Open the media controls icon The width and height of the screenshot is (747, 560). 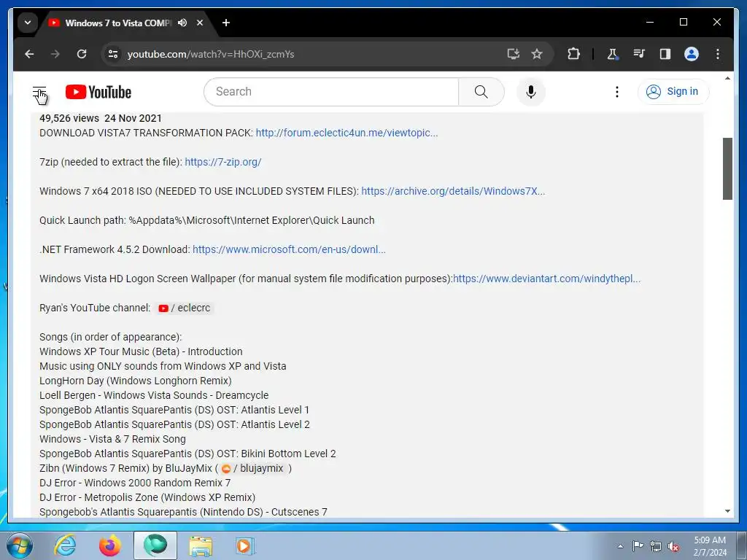[639, 54]
